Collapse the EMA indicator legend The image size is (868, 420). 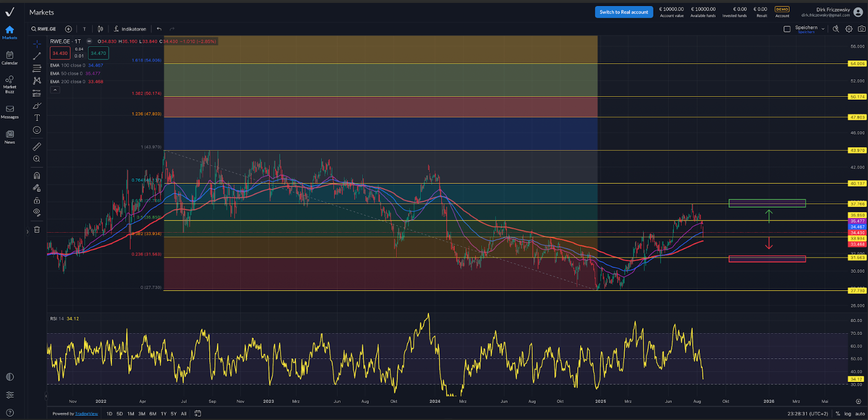55,90
